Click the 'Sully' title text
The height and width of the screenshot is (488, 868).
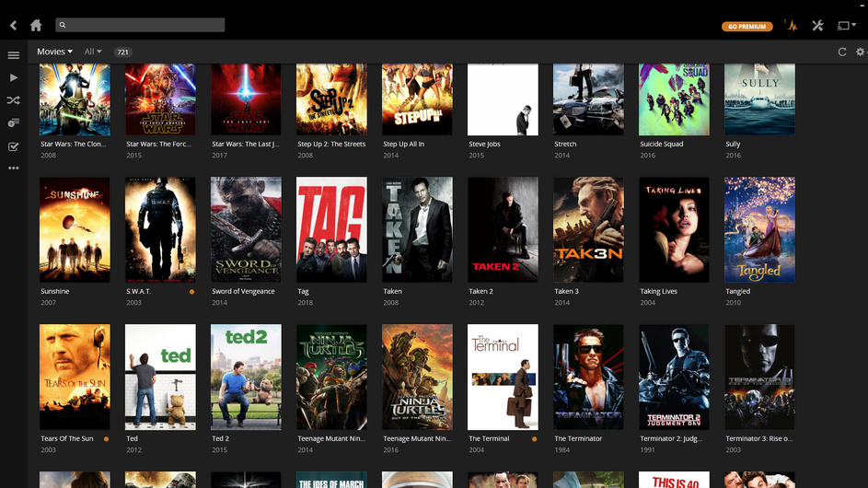[733, 144]
